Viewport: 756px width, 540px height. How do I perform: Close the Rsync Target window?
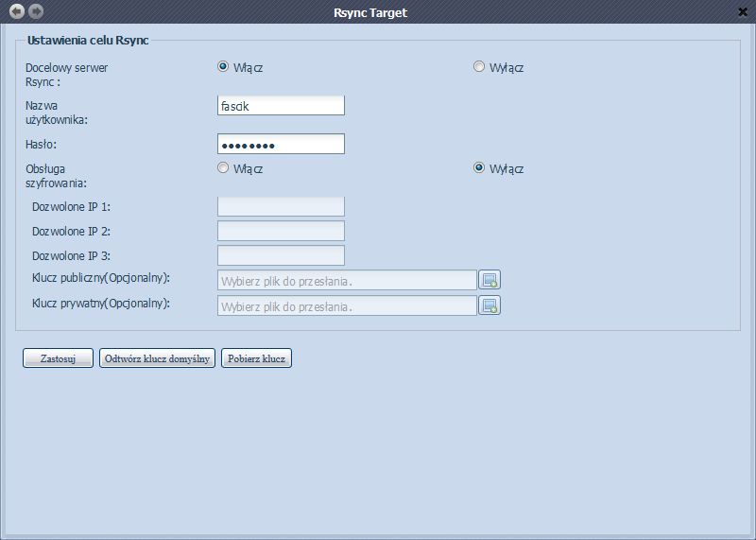743,12
